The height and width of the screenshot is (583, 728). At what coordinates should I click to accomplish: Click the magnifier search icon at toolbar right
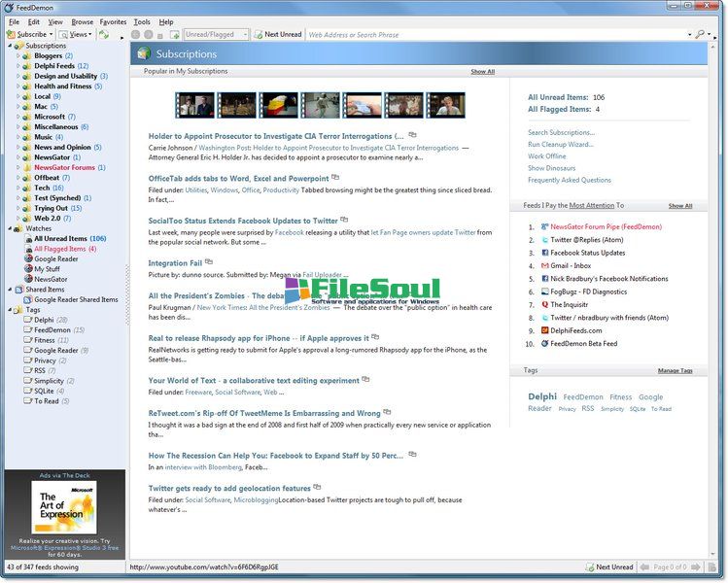point(700,34)
